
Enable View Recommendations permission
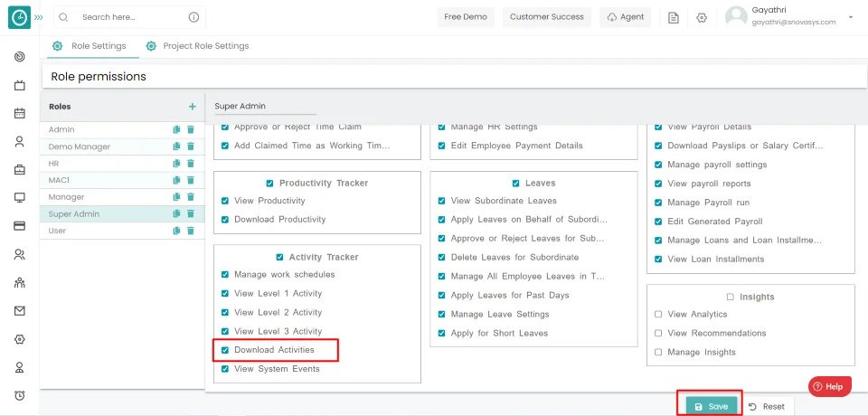click(x=658, y=334)
